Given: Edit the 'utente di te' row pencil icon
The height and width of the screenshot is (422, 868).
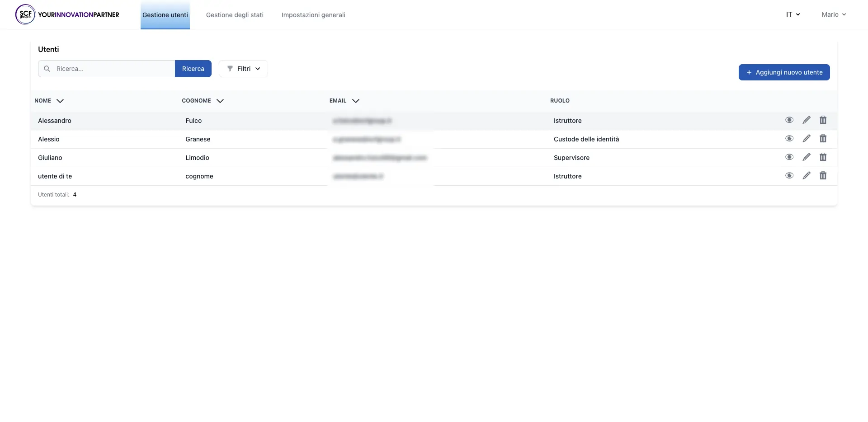Looking at the screenshot, I should click(x=807, y=176).
